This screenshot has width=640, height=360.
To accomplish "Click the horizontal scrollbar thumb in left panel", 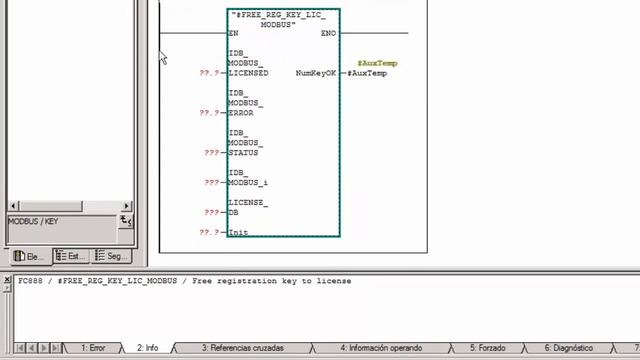I will [x=51, y=206].
